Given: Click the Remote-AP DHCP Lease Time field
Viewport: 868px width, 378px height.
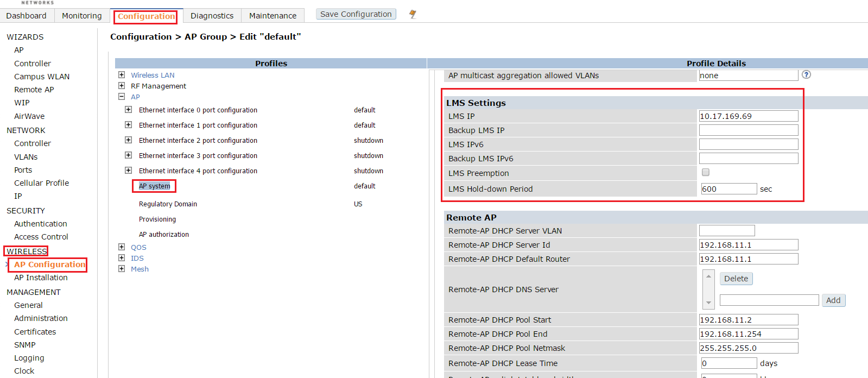Looking at the screenshot, I should point(729,363).
